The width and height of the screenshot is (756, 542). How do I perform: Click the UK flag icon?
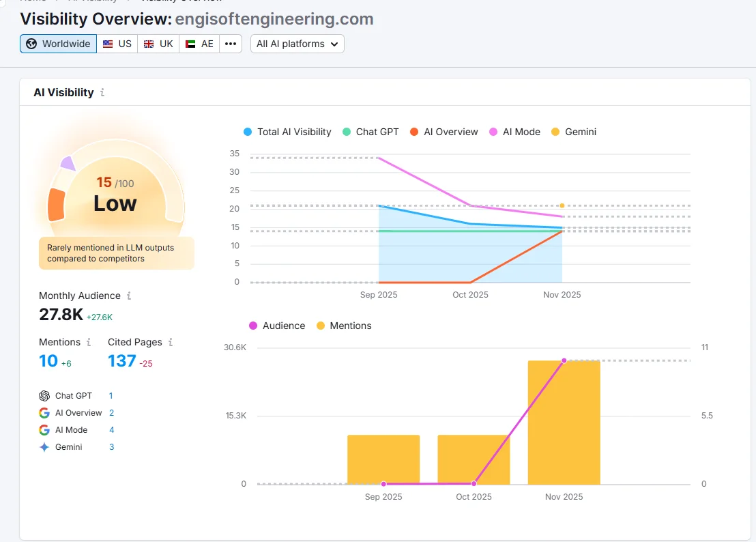[149, 44]
